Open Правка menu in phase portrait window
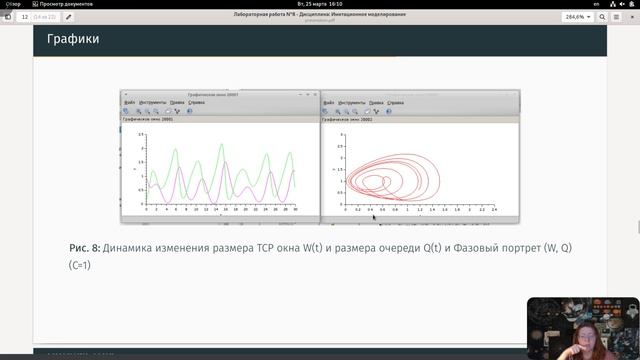Image resolution: width=640 pixels, height=360 pixels. pyautogui.click(x=376, y=103)
